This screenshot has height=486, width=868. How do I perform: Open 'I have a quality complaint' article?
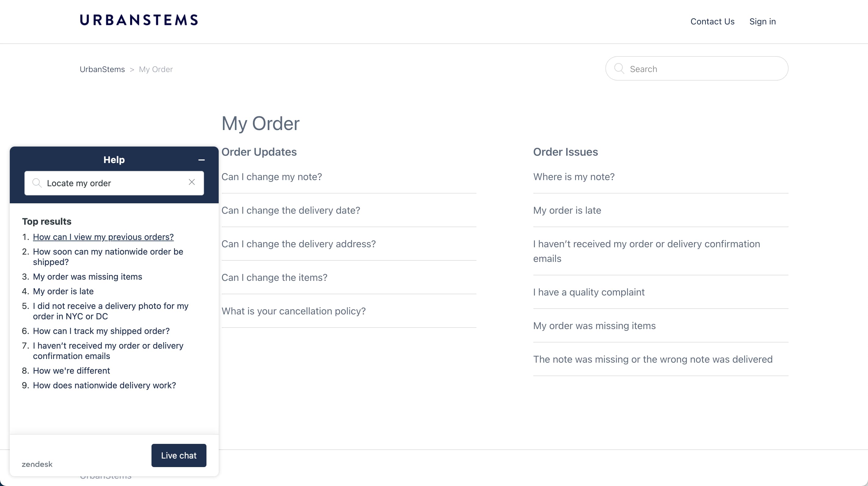pos(589,292)
